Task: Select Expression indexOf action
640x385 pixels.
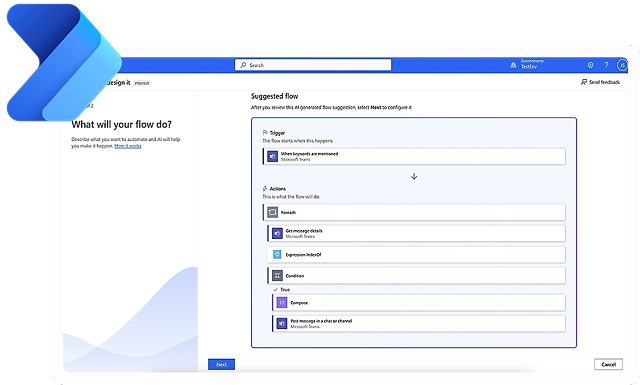Action: tap(416, 254)
